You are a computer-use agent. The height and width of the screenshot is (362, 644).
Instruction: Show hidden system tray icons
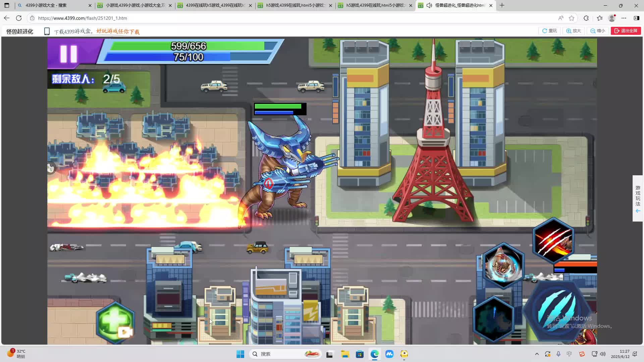tap(537, 354)
